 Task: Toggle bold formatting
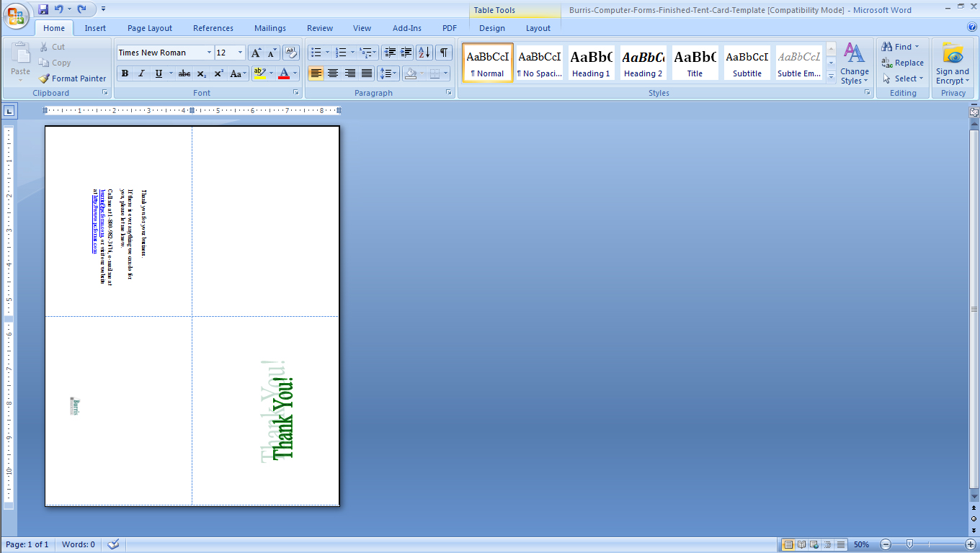(125, 73)
